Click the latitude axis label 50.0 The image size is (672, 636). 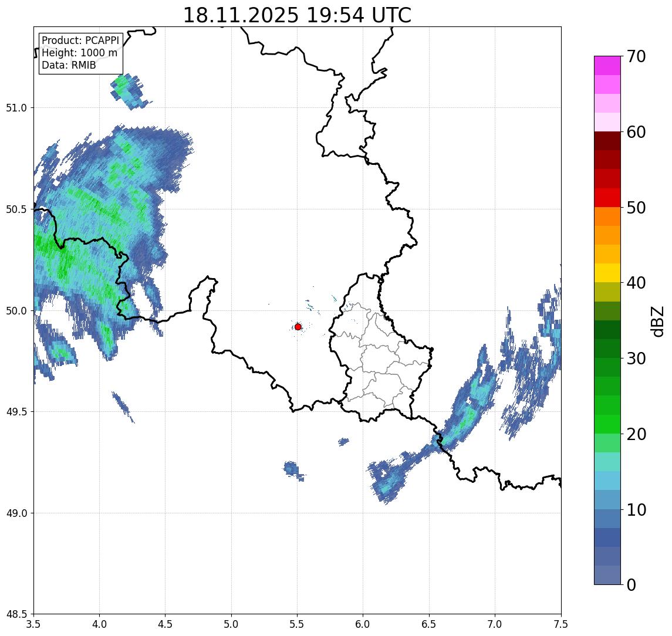(16, 310)
